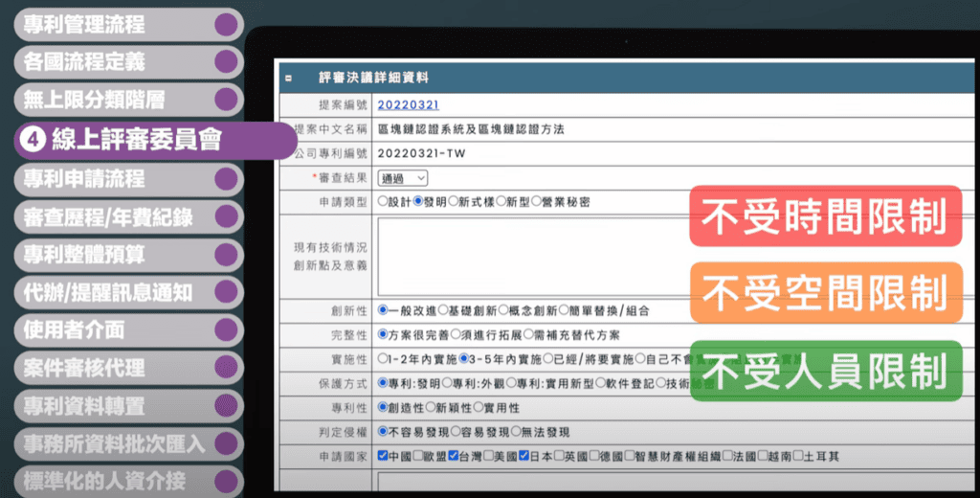Open proposal number link 20220321
Image resolution: width=980 pixels, height=498 pixels.
coord(408,104)
